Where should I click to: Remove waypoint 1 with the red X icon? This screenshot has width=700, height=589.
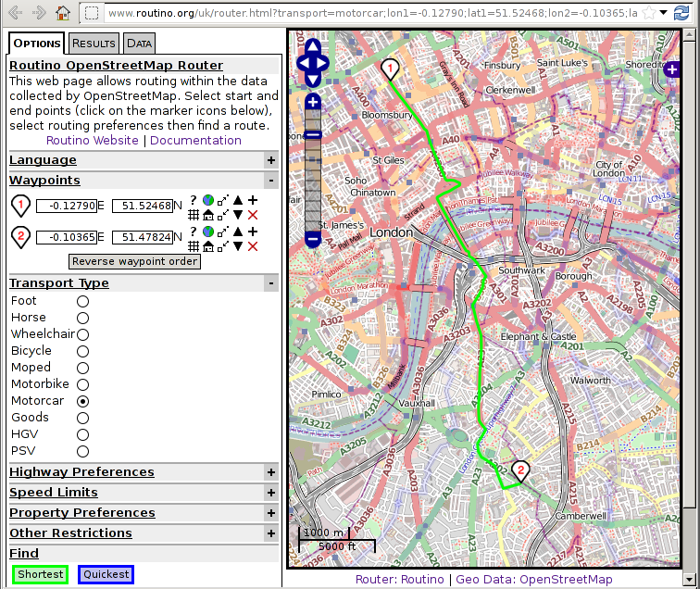253,215
